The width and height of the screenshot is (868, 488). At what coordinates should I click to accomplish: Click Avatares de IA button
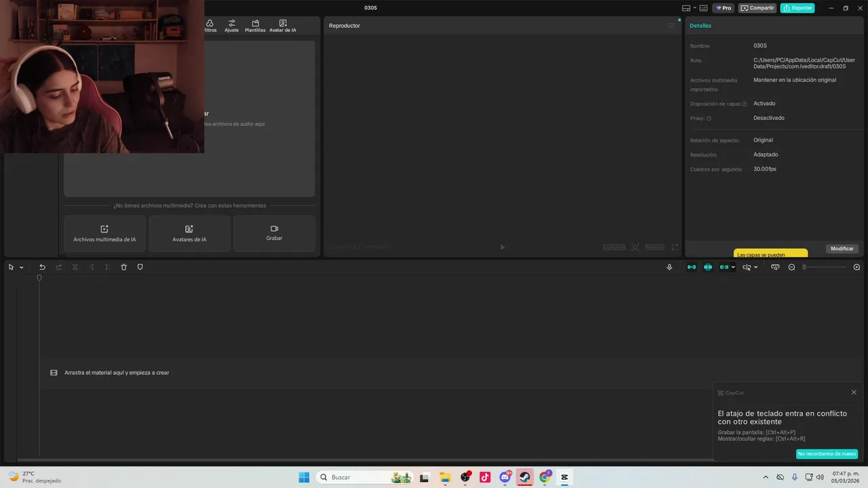[x=189, y=233]
